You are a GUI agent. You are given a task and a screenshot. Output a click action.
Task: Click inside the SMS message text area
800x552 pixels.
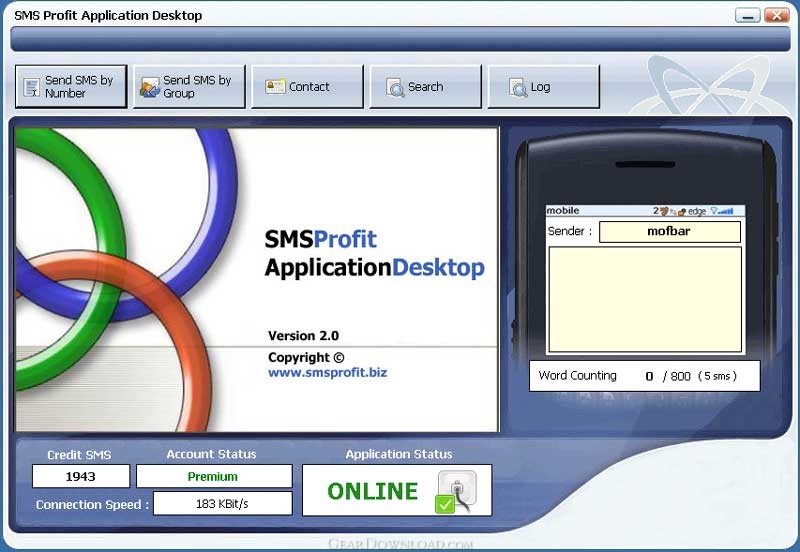645,299
